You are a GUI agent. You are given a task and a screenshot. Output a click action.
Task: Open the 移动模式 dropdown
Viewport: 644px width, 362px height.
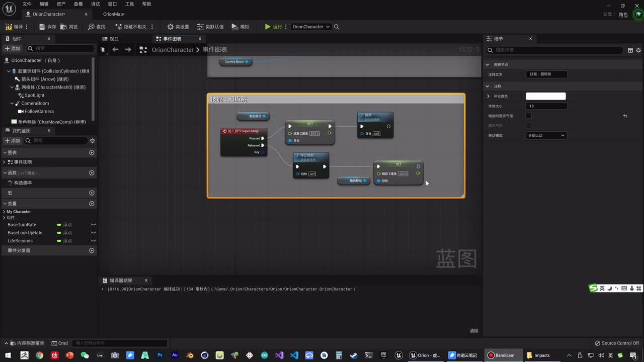click(x=546, y=135)
